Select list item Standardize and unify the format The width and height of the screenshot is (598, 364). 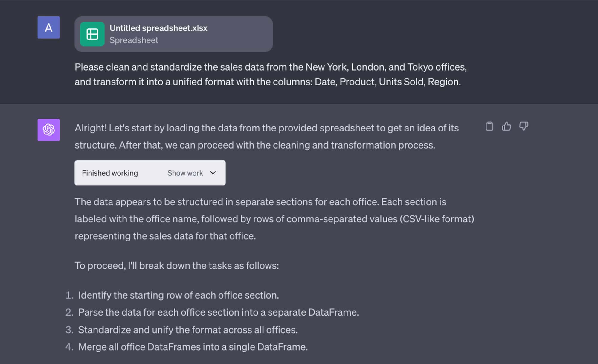[x=188, y=330]
